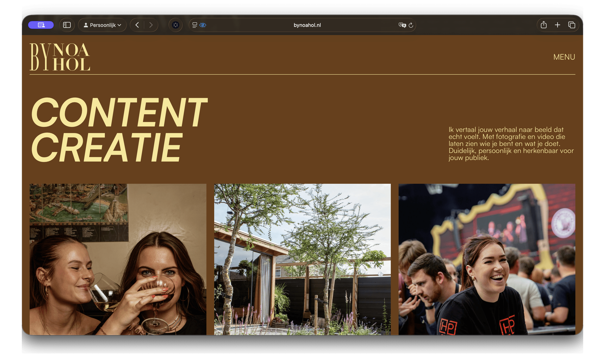This screenshot has width=605, height=364.
Task: Open a new tab with plus icon
Action: [557, 25]
